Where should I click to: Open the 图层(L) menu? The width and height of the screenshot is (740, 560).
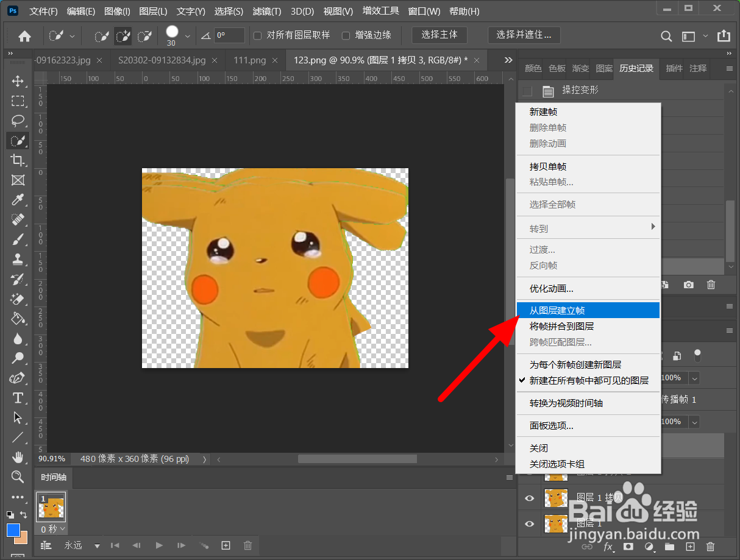point(153,12)
